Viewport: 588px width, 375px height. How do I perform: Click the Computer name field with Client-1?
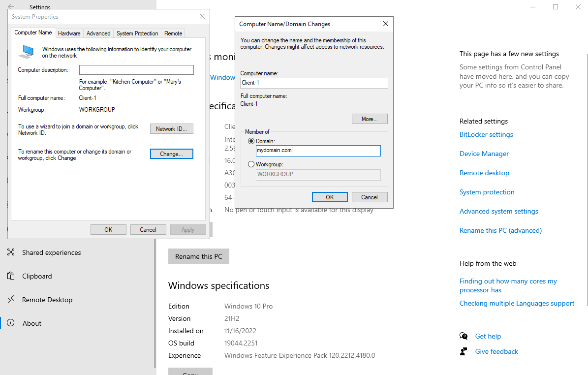pyautogui.click(x=314, y=83)
